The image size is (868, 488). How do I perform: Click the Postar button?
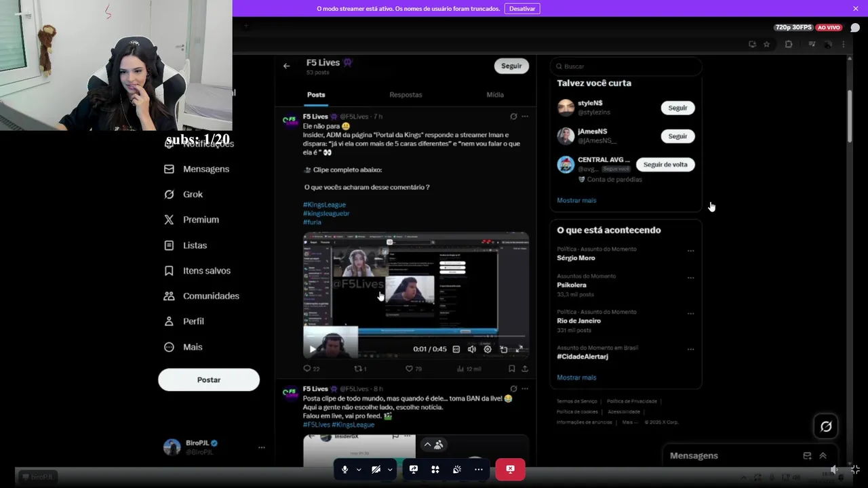pyautogui.click(x=209, y=380)
